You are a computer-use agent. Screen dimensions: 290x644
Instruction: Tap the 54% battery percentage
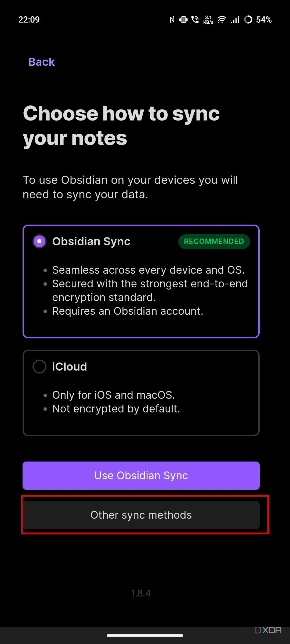point(264,20)
